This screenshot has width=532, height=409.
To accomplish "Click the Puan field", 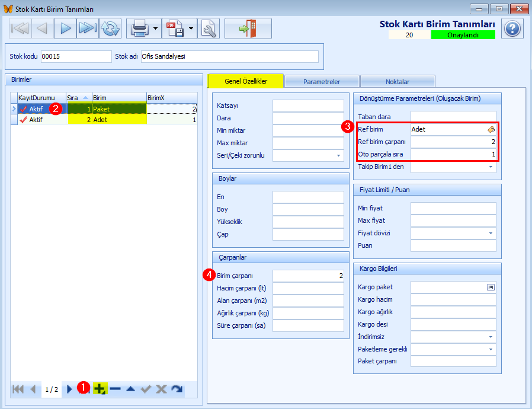I will (453, 246).
